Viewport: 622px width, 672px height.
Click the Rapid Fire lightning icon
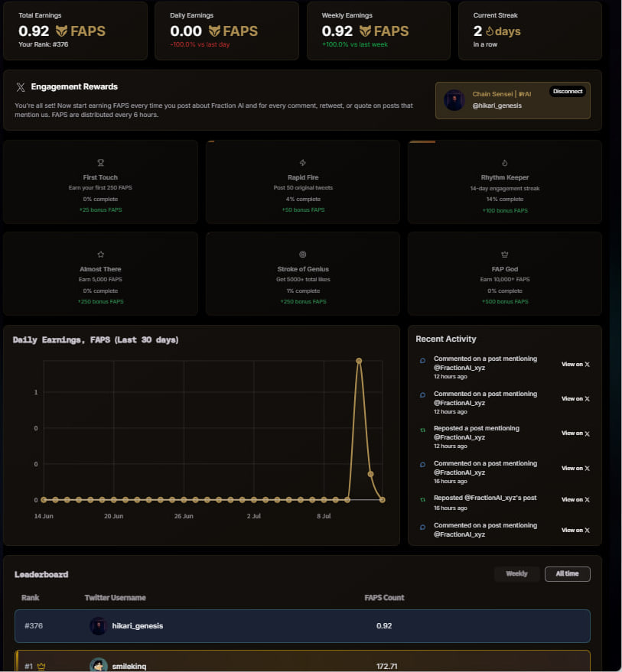(303, 162)
